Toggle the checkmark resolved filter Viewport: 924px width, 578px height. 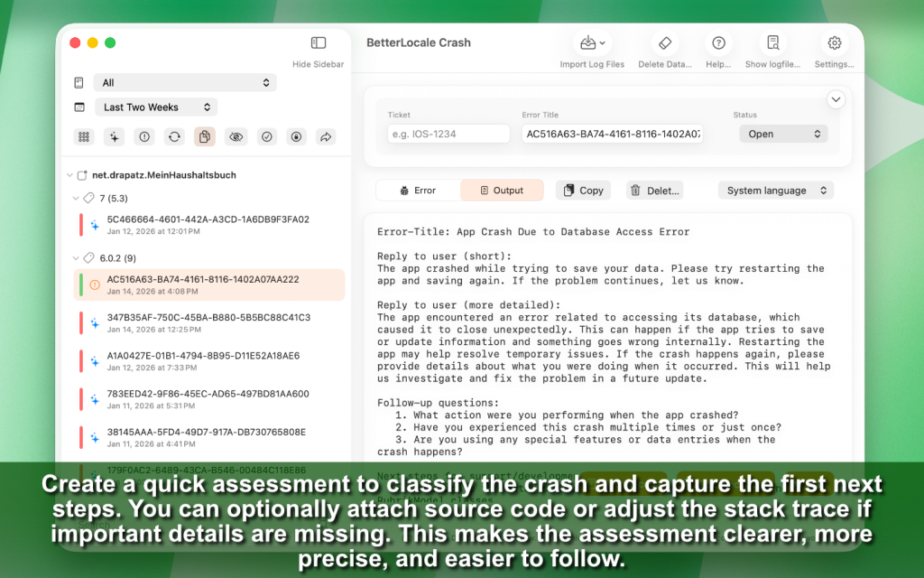[266, 136]
